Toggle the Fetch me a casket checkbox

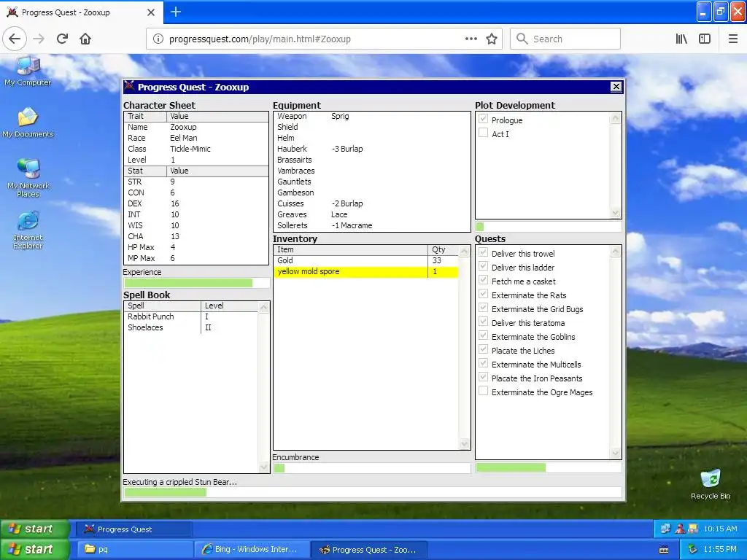pos(483,280)
